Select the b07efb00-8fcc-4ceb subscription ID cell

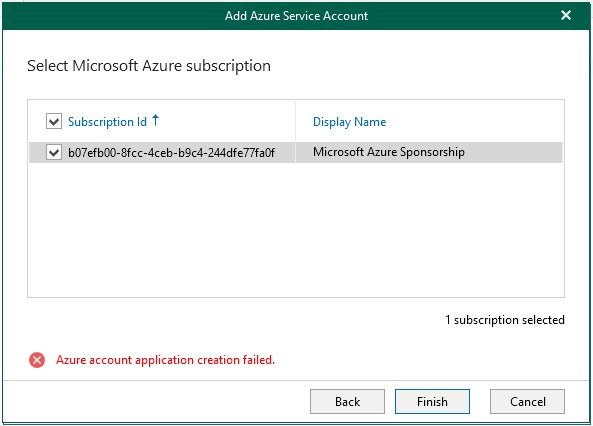[x=171, y=152]
